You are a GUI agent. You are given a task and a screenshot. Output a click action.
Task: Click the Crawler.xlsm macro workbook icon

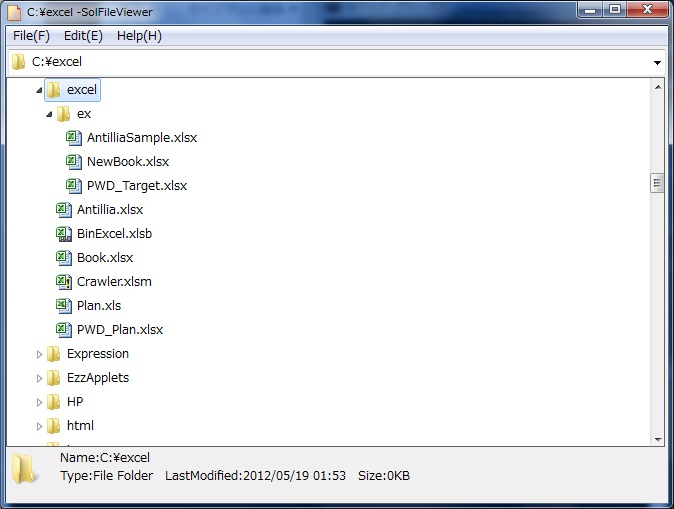click(64, 282)
